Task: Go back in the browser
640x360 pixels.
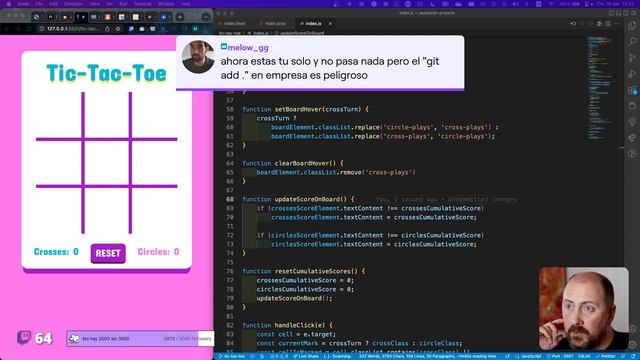Action: [7, 29]
